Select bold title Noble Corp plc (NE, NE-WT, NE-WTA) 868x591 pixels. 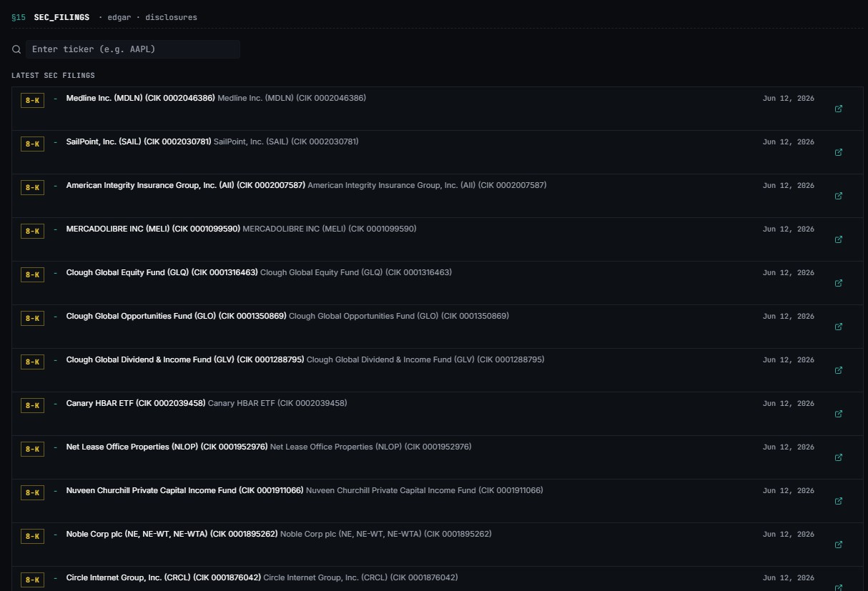tap(172, 534)
